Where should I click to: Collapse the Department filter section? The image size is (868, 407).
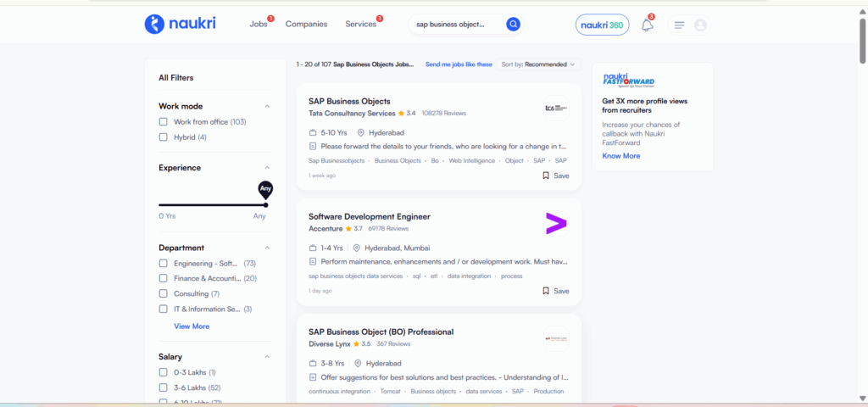267,248
